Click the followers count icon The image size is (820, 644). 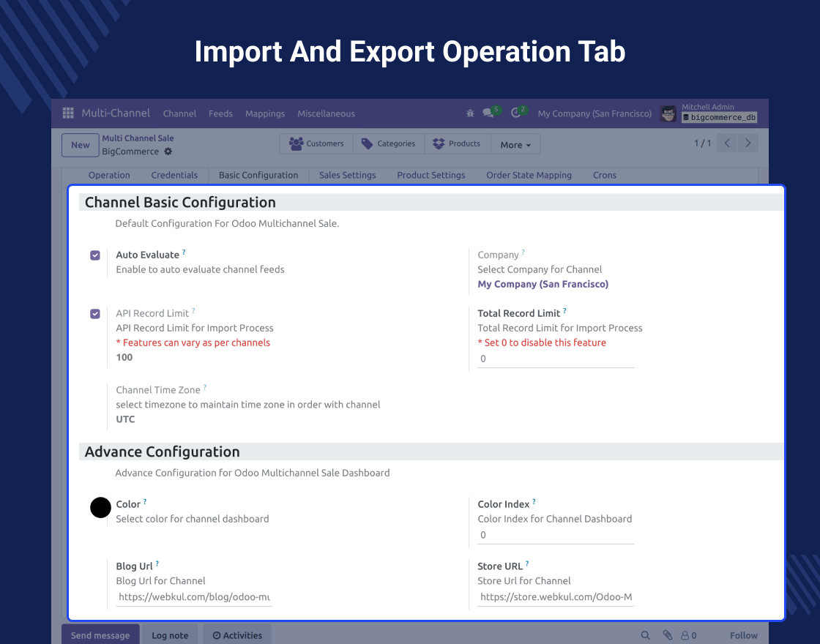pos(688,636)
